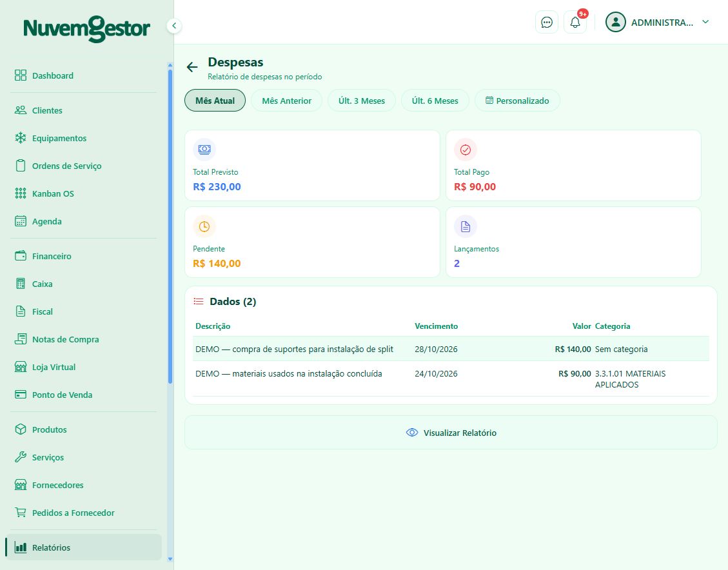Sort by the Vencimento column header
Image resolution: width=728 pixels, height=570 pixels.
coord(436,326)
